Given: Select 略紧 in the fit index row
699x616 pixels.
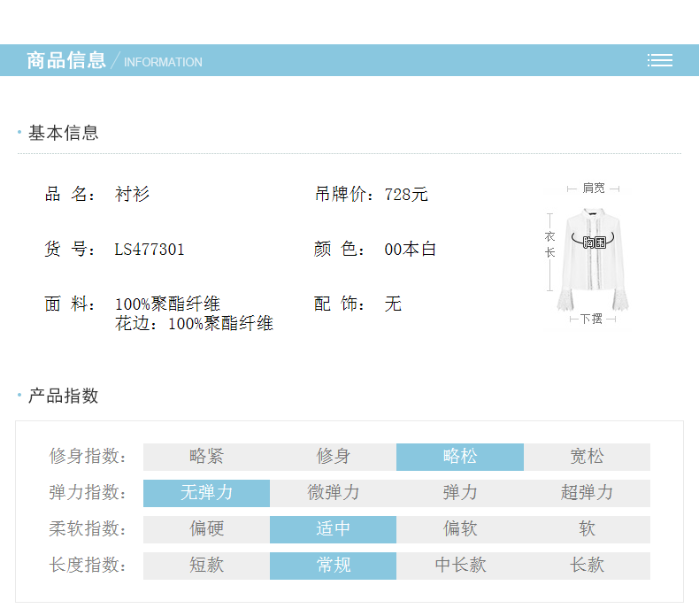Looking at the screenshot, I should click(206, 457).
